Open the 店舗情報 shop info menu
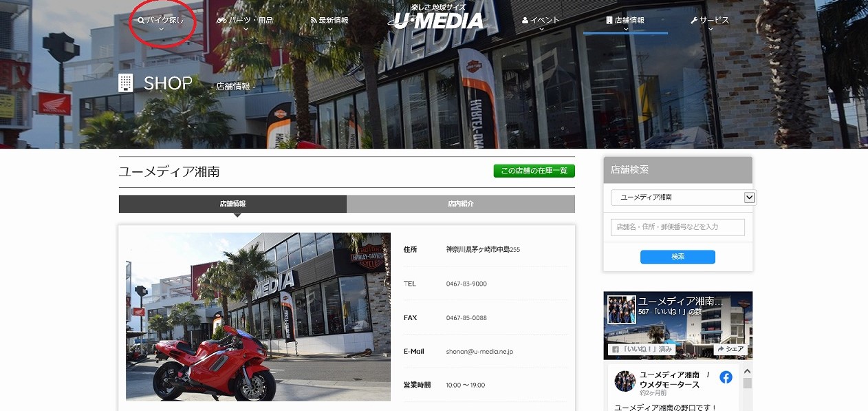Viewport: 868px width, 411px height. tap(625, 21)
